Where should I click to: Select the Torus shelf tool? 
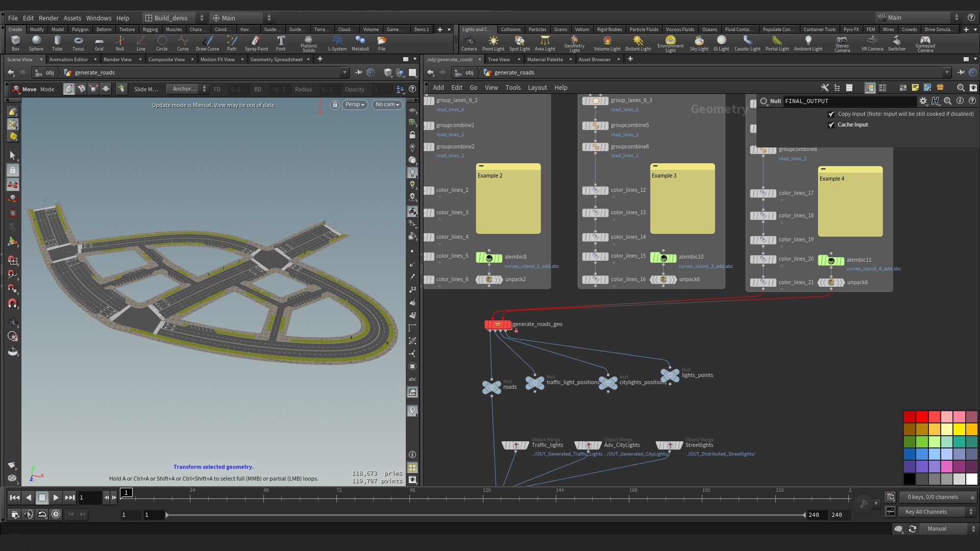point(78,43)
